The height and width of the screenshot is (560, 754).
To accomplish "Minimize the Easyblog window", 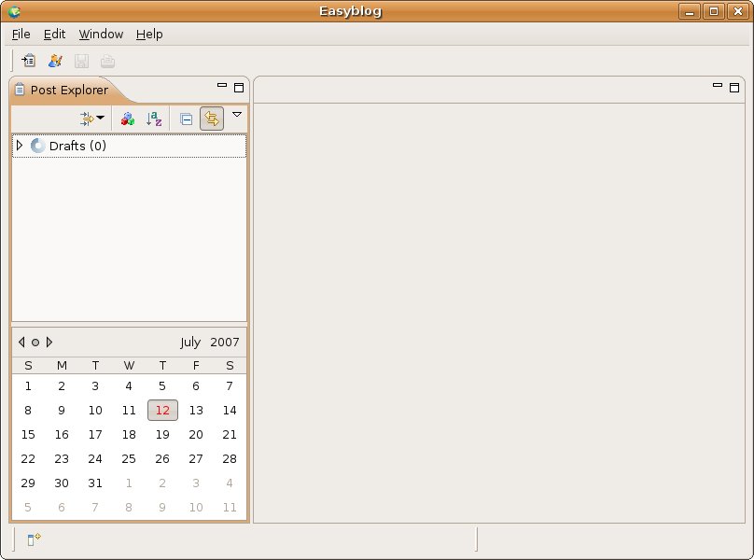I will (x=690, y=11).
